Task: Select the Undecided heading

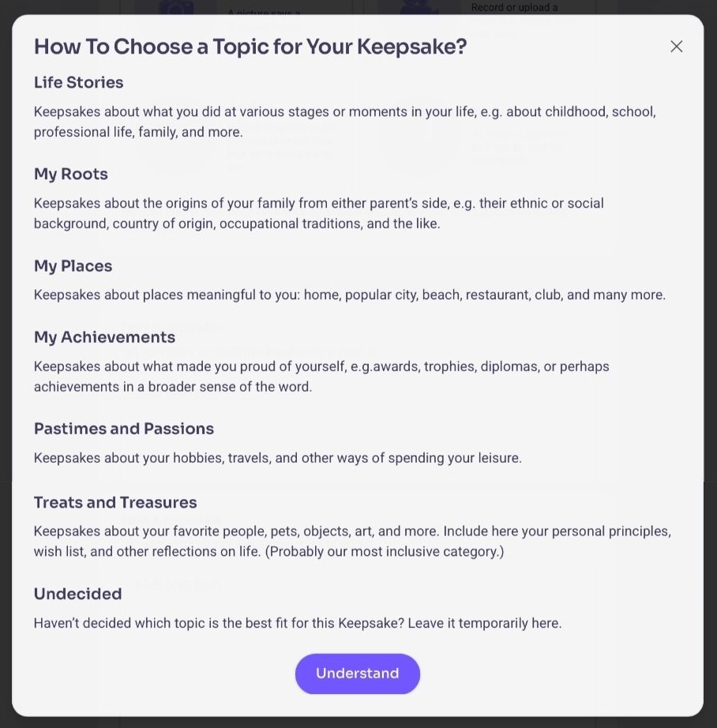Action: (77, 594)
